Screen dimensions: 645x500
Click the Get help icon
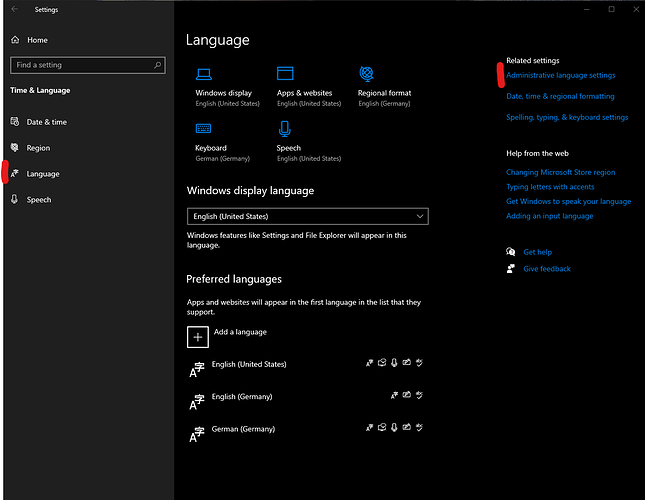511,252
